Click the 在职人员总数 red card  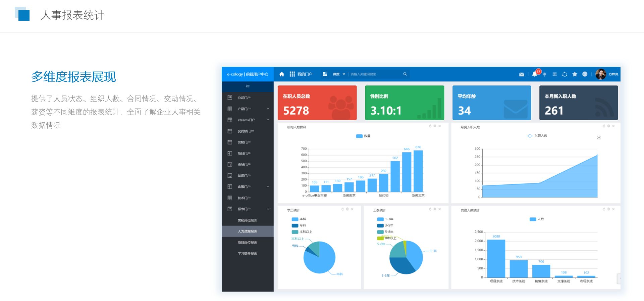317,103
